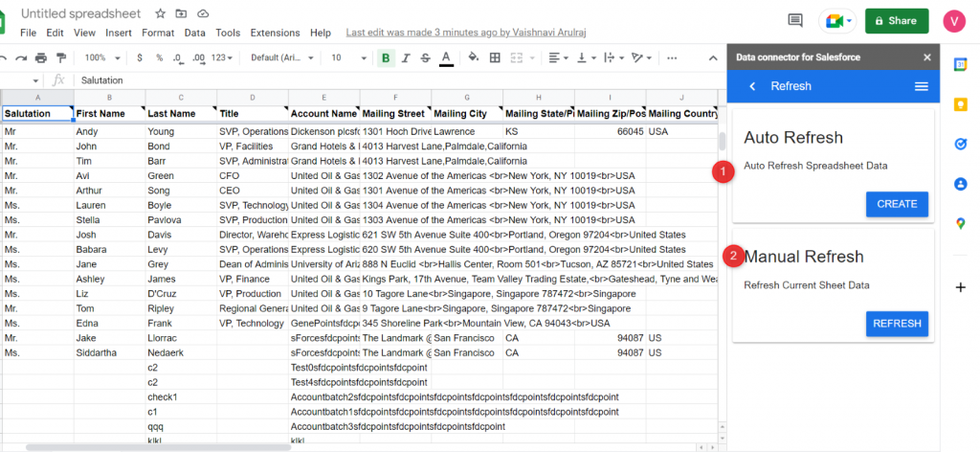Image resolution: width=980 pixels, height=452 pixels.
Task: Open the fill color picker
Action: point(474,57)
